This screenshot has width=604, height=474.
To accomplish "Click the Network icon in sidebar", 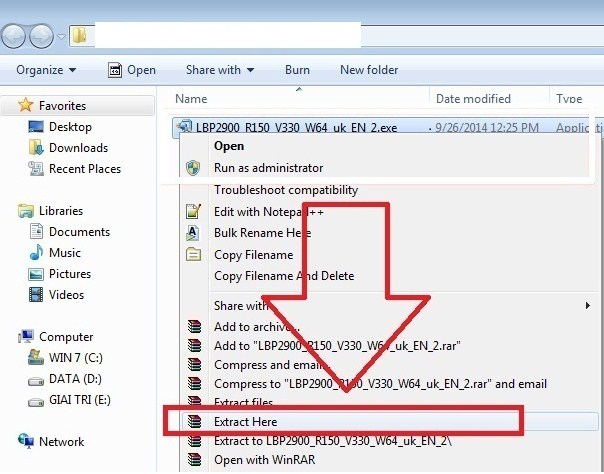I will 26,441.
